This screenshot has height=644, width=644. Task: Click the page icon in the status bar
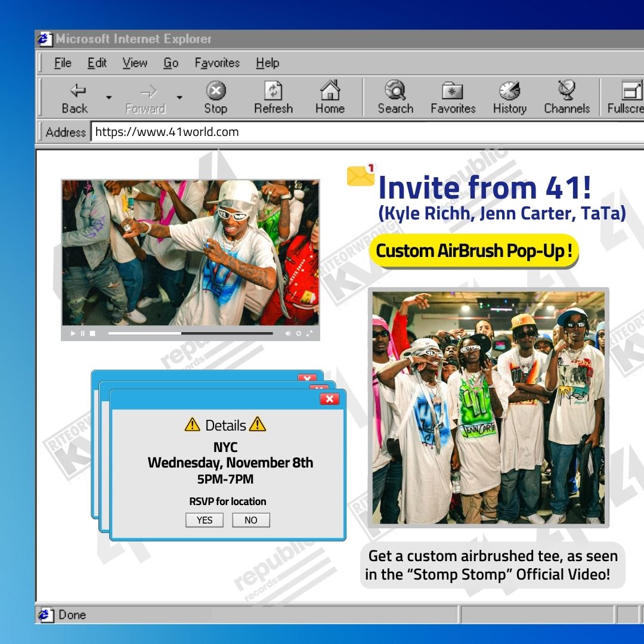pos(45,615)
